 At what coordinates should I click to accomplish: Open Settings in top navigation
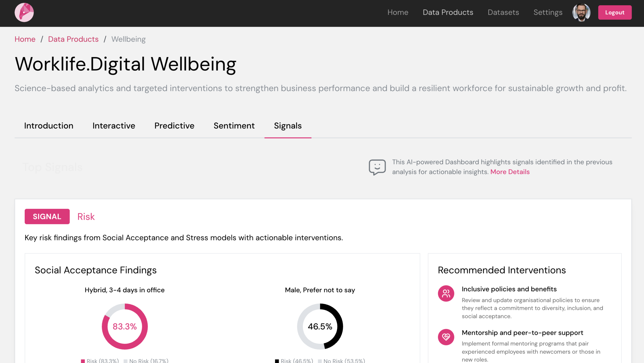click(548, 12)
